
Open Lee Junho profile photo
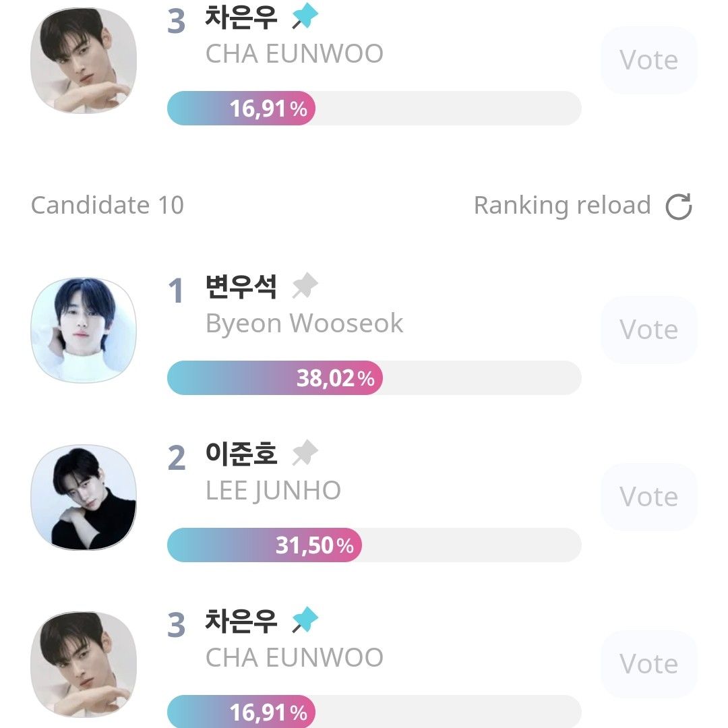pos(84,497)
